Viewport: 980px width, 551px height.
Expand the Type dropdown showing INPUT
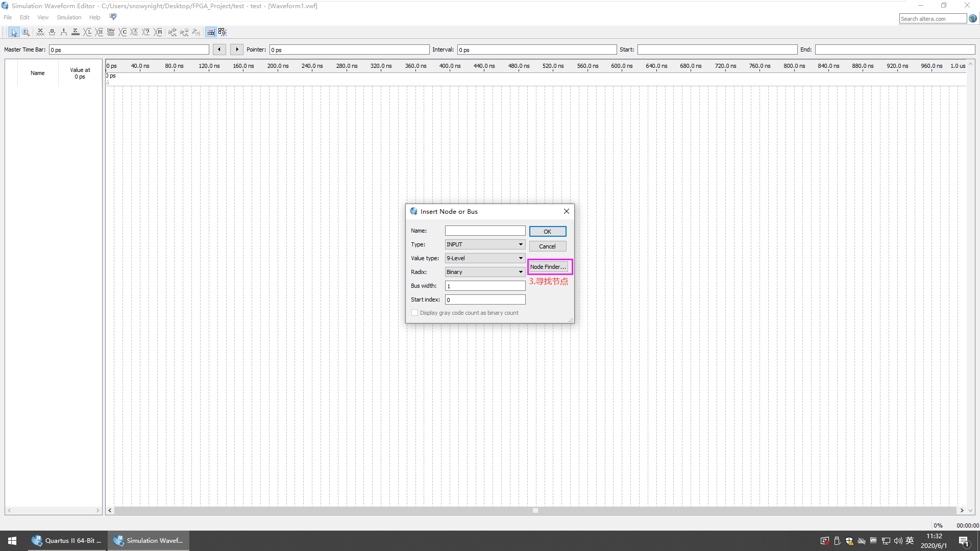pyautogui.click(x=485, y=244)
